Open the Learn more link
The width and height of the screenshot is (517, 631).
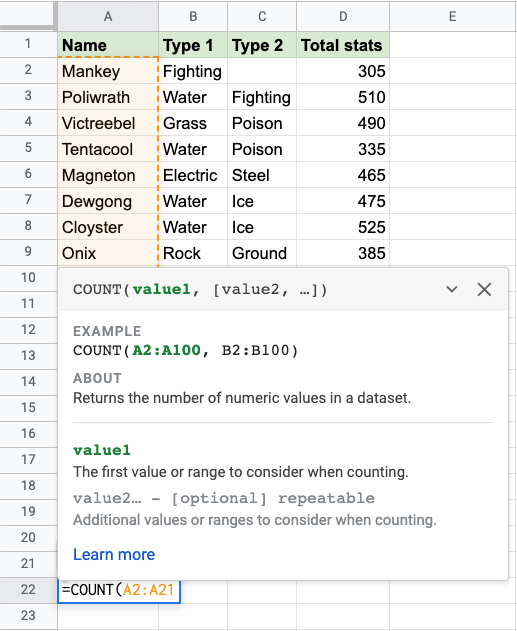(x=114, y=555)
